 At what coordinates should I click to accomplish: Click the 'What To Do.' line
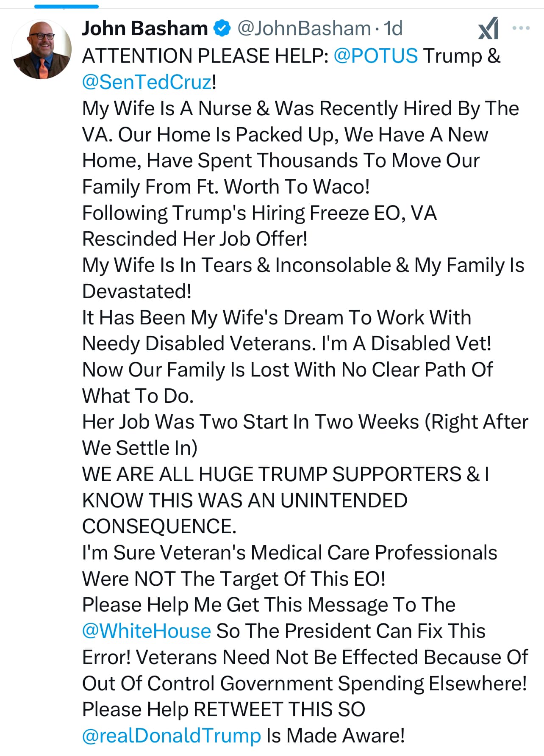point(138,396)
